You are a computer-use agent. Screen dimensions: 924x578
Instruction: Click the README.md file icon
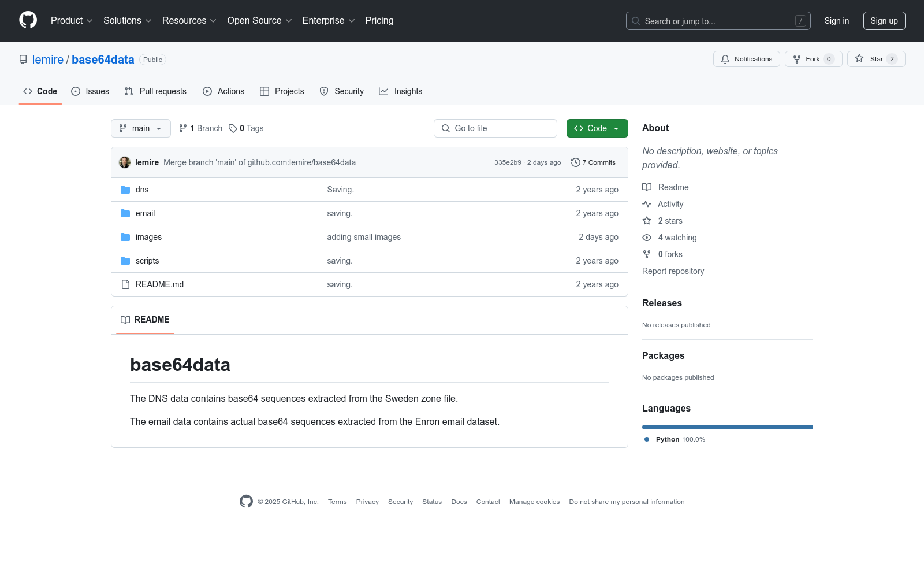click(125, 284)
